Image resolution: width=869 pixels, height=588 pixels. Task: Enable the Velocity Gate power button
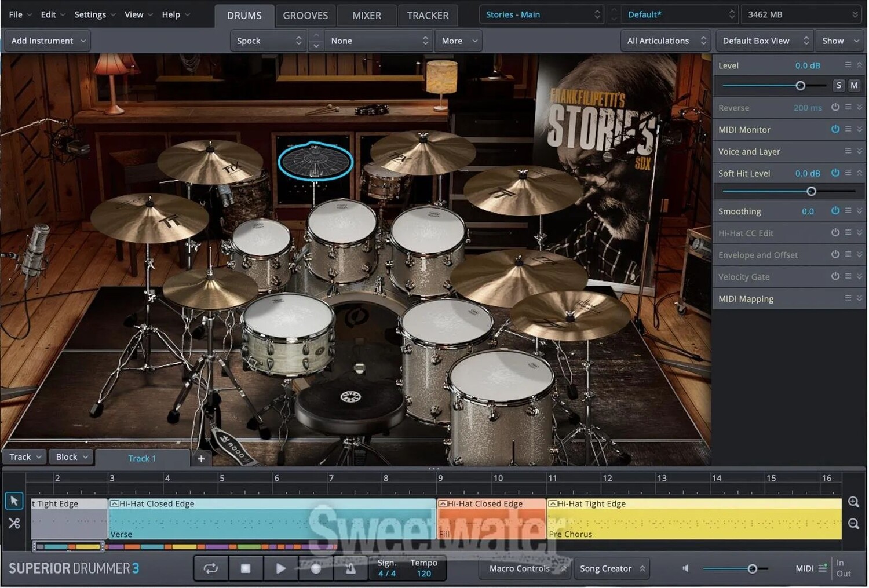point(835,276)
